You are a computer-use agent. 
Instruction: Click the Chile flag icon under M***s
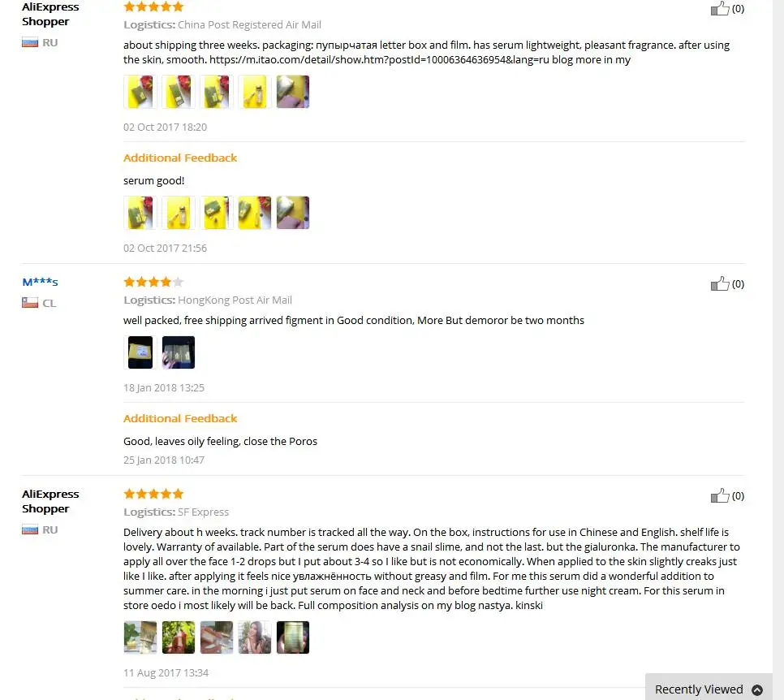point(30,303)
